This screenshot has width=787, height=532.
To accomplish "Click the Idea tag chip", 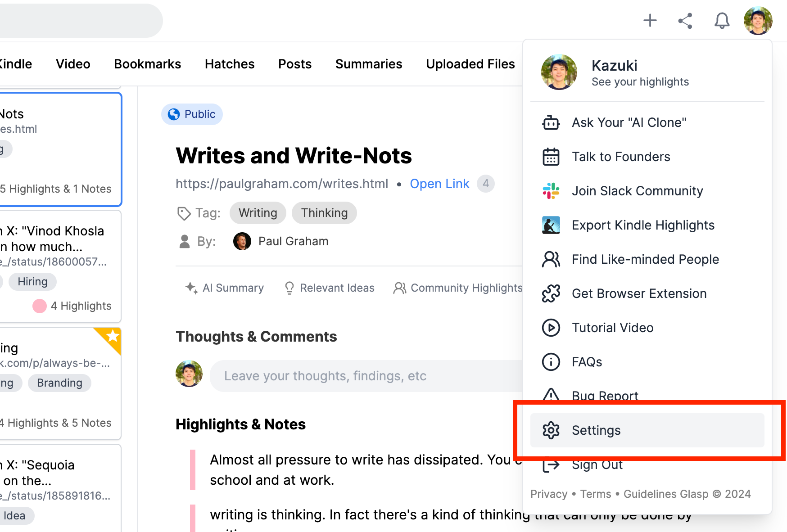I will [x=14, y=516].
